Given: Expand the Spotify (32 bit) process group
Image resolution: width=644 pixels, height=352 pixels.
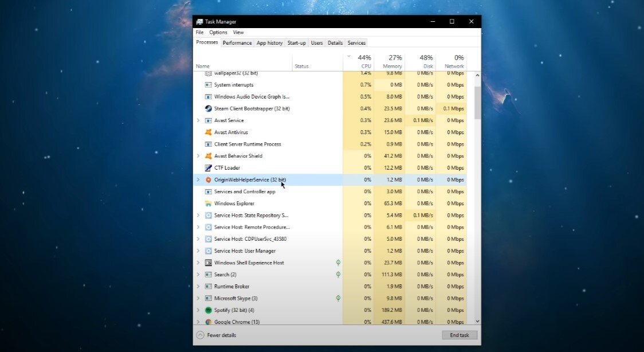Looking at the screenshot, I should pyautogui.click(x=198, y=310).
